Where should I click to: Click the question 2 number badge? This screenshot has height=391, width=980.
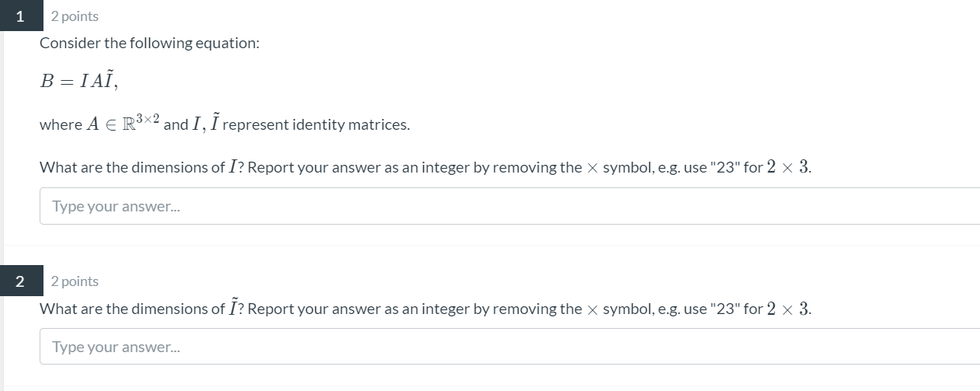pyautogui.click(x=20, y=281)
